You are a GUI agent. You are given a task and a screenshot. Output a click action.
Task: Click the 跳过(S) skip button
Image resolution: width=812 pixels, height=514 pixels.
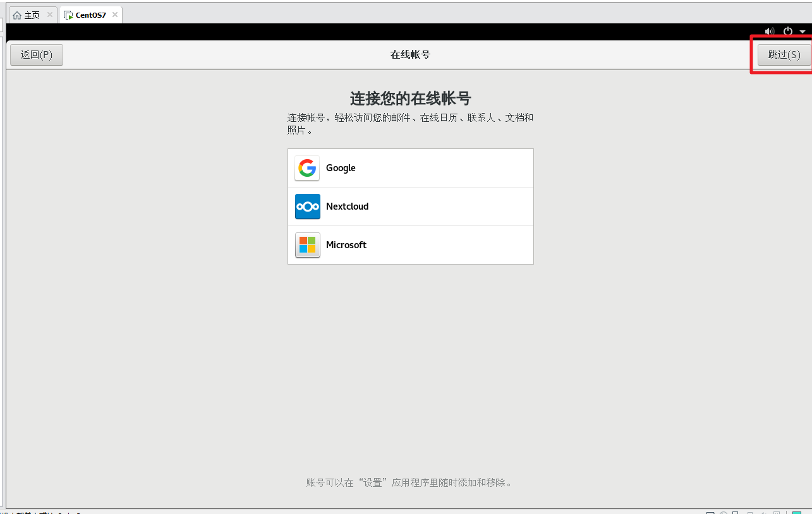784,55
